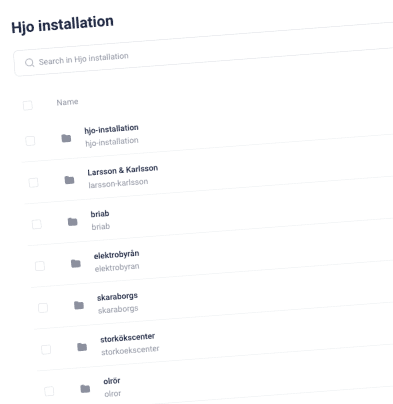Open the olrör folder name
The height and width of the screenshot is (404, 393).
click(x=112, y=381)
